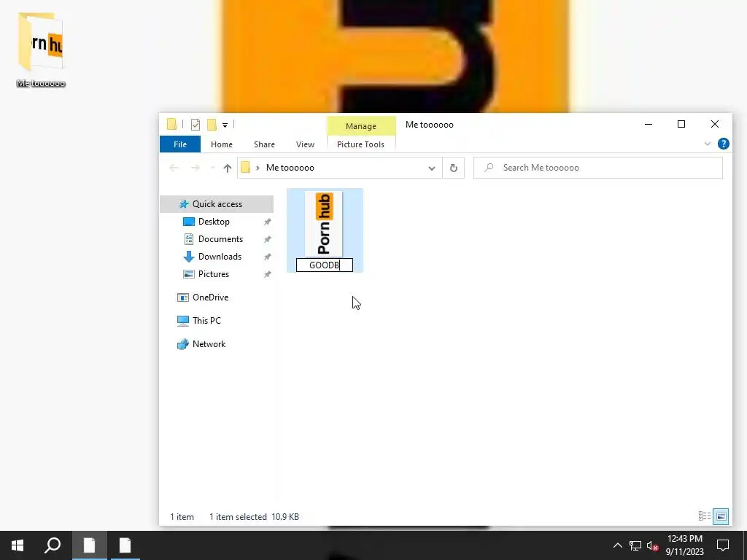Click the first taskbar file window button

[x=90, y=545]
